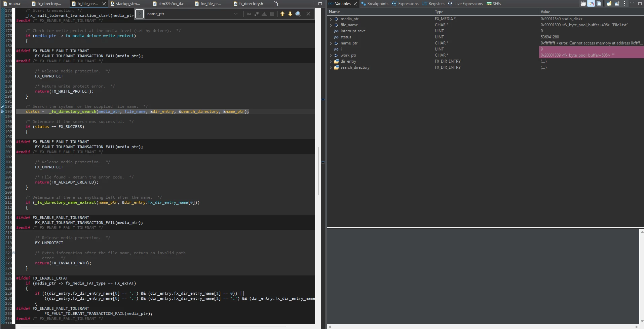Viewport: 644px width, 329px height.
Task: Open new Variables view icon
Action: [609, 4]
